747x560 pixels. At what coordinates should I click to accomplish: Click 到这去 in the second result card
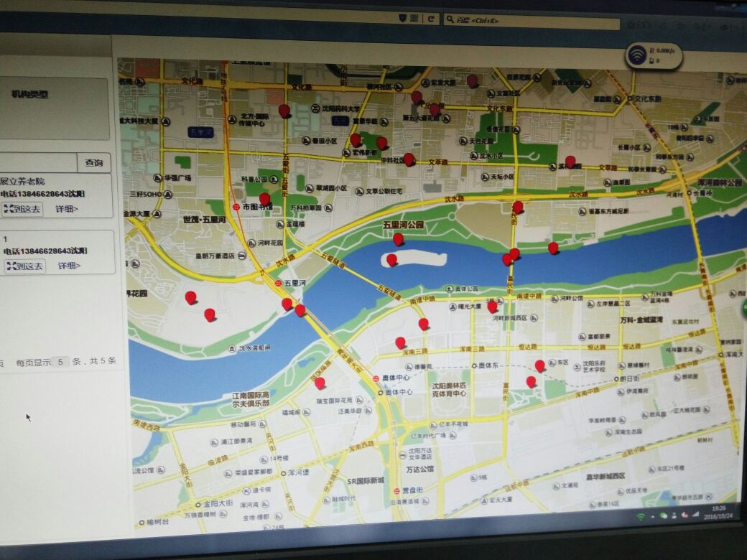pyautogui.click(x=25, y=266)
